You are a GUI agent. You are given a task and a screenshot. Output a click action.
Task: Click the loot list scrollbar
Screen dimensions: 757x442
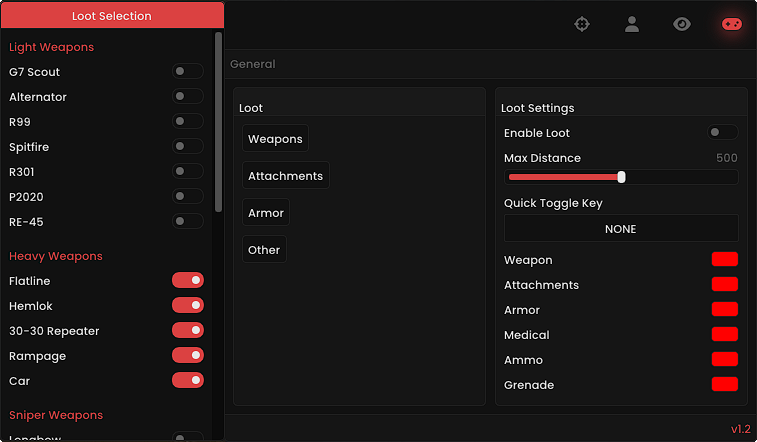click(x=218, y=122)
